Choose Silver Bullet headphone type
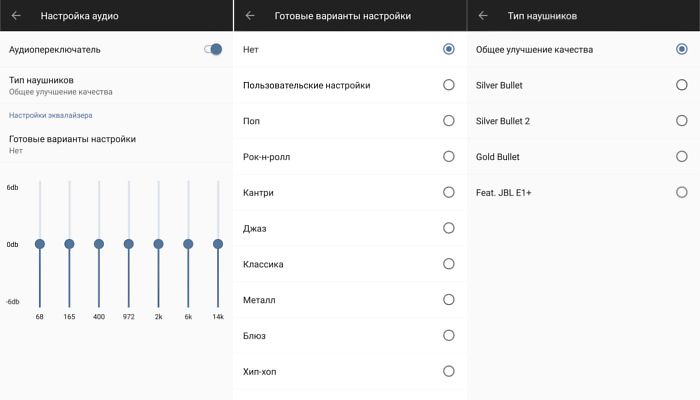Image resolution: width=700 pixels, height=400 pixels. click(681, 85)
